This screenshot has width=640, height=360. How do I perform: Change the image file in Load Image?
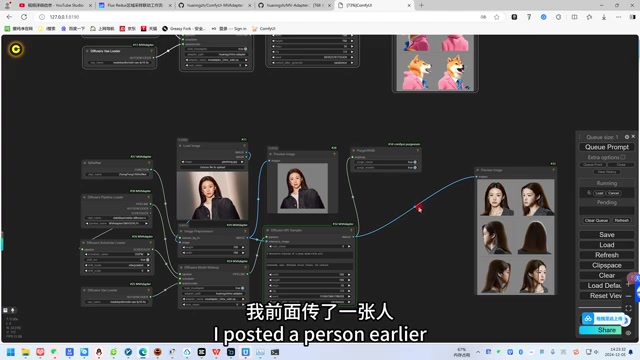click(x=212, y=162)
